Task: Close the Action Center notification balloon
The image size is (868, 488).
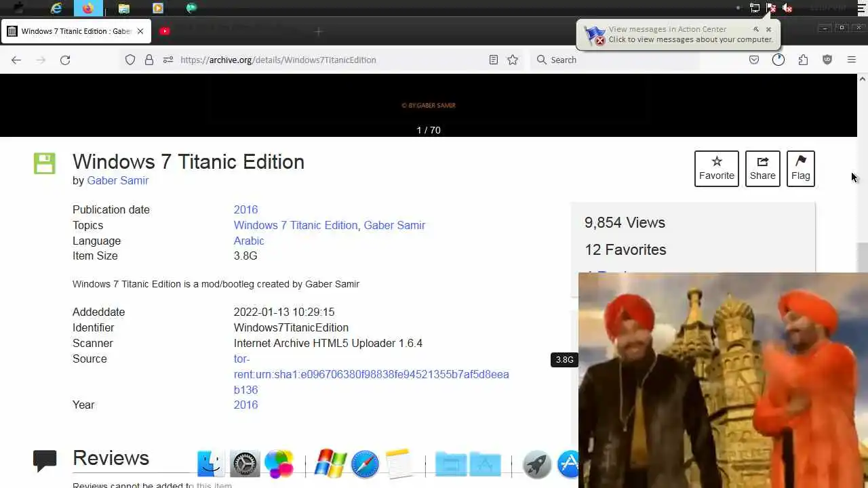Action: [x=768, y=29]
